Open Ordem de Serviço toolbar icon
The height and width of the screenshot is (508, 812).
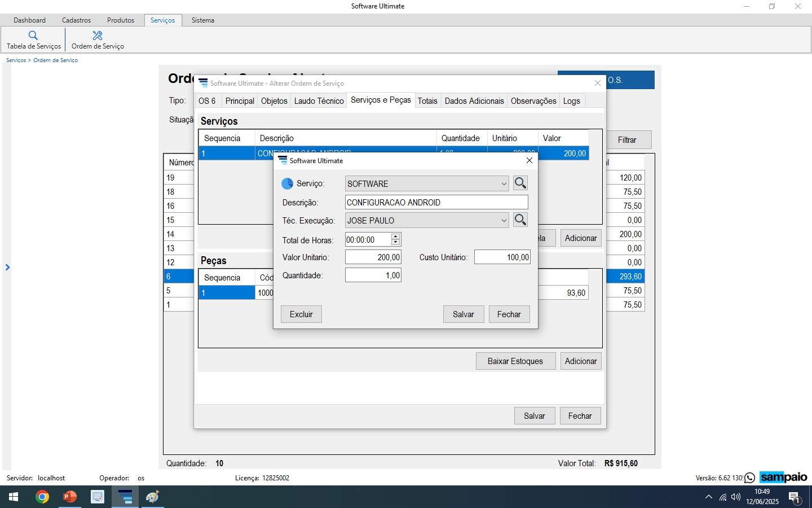pos(98,40)
